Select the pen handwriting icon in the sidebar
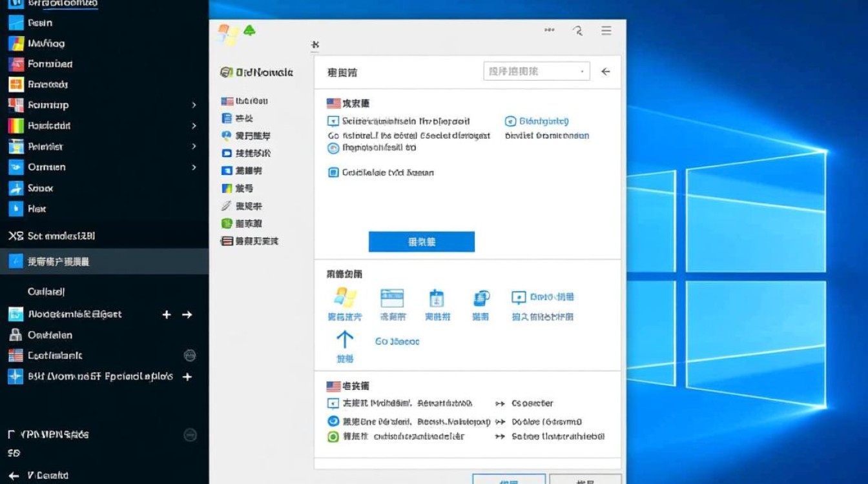868x484 pixels. (x=227, y=206)
